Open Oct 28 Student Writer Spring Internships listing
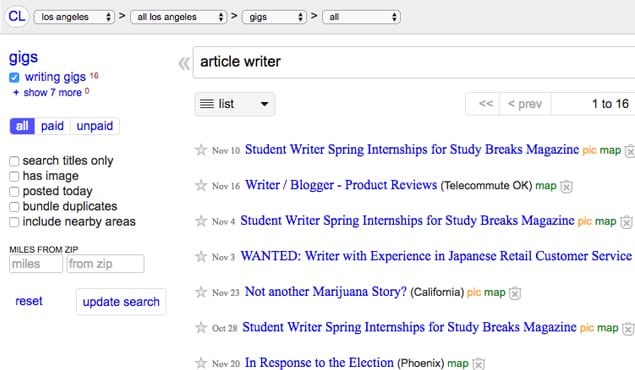Screen dimensions: 635x370 tap(409, 327)
